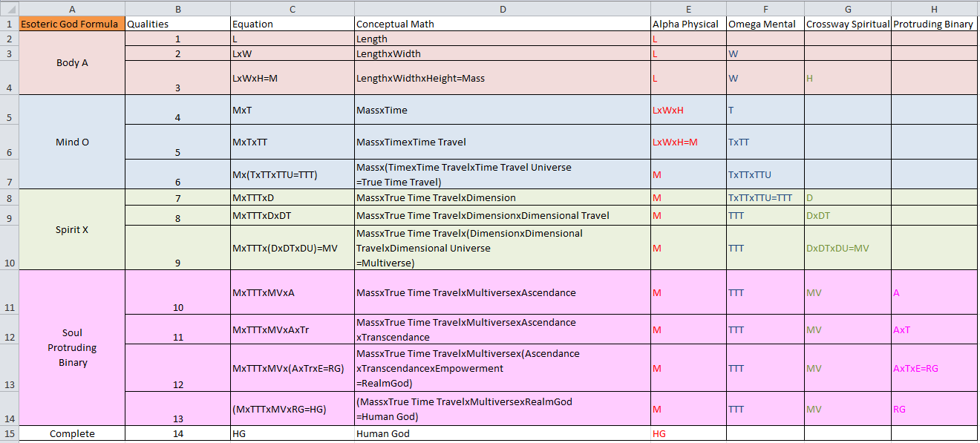Select the column D header
980x443 pixels.
(x=502, y=8)
